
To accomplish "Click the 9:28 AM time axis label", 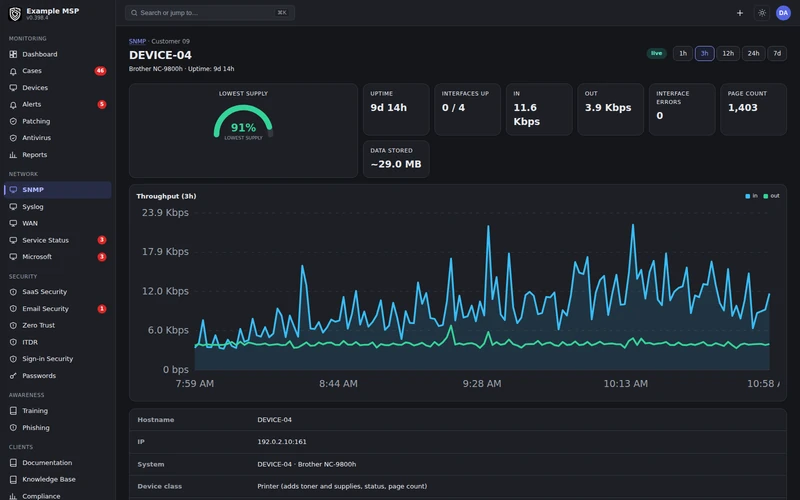I will (x=482, y=384).
